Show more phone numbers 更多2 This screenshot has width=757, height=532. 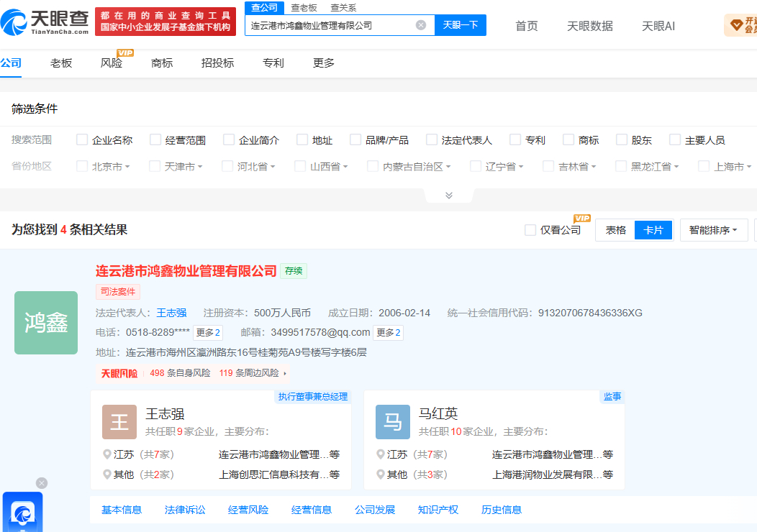tap(208, 333)
